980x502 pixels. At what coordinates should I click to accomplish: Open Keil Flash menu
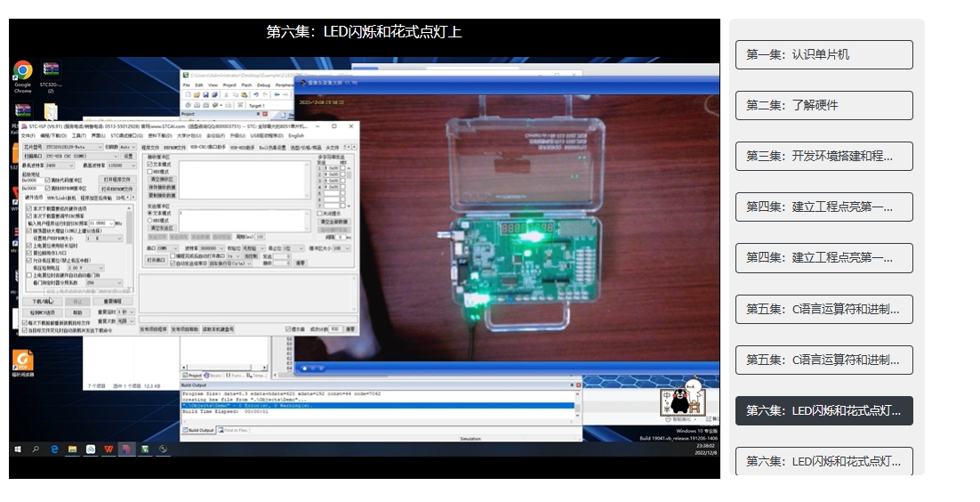coord(246,85)
